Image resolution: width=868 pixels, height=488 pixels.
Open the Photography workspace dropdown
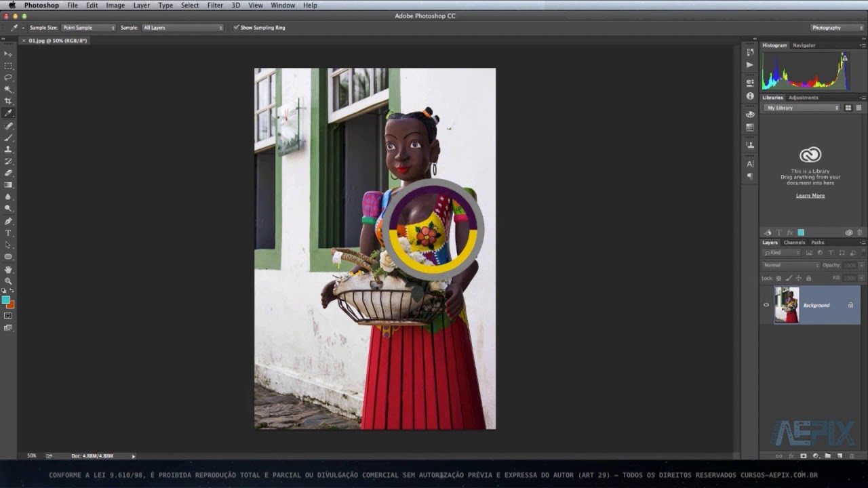[837, 28]
